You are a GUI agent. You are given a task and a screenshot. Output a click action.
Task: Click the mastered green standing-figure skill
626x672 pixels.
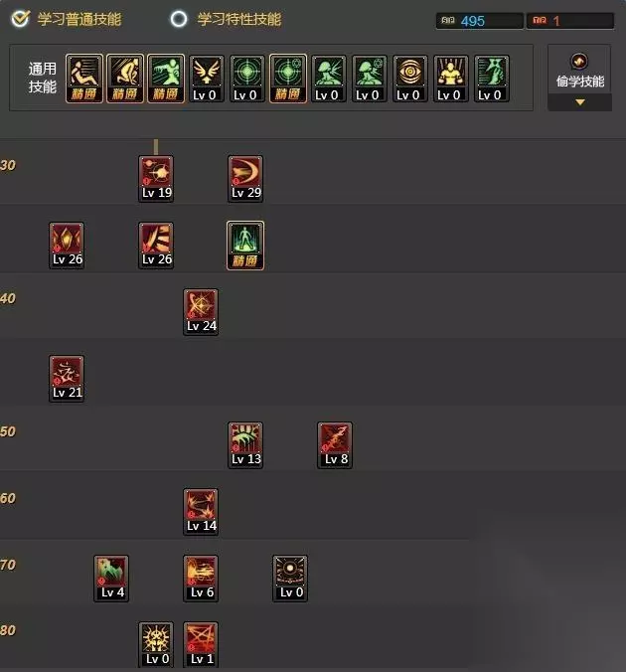coord(245,246)
